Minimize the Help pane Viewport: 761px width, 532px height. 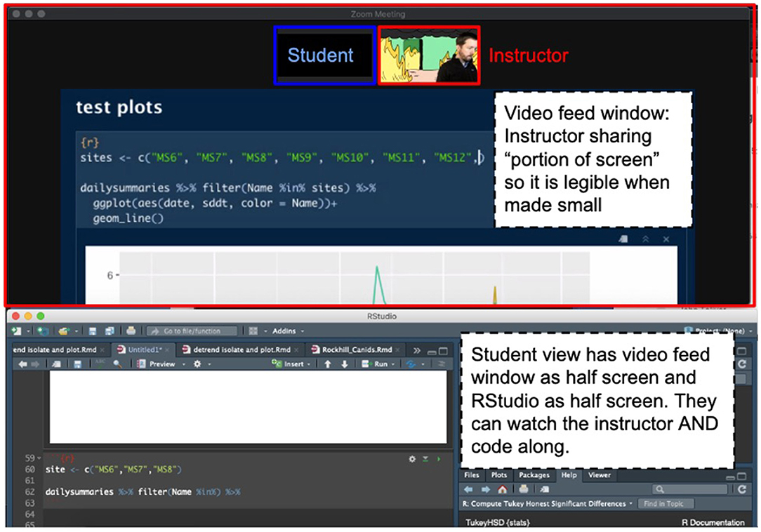point(730,477)
